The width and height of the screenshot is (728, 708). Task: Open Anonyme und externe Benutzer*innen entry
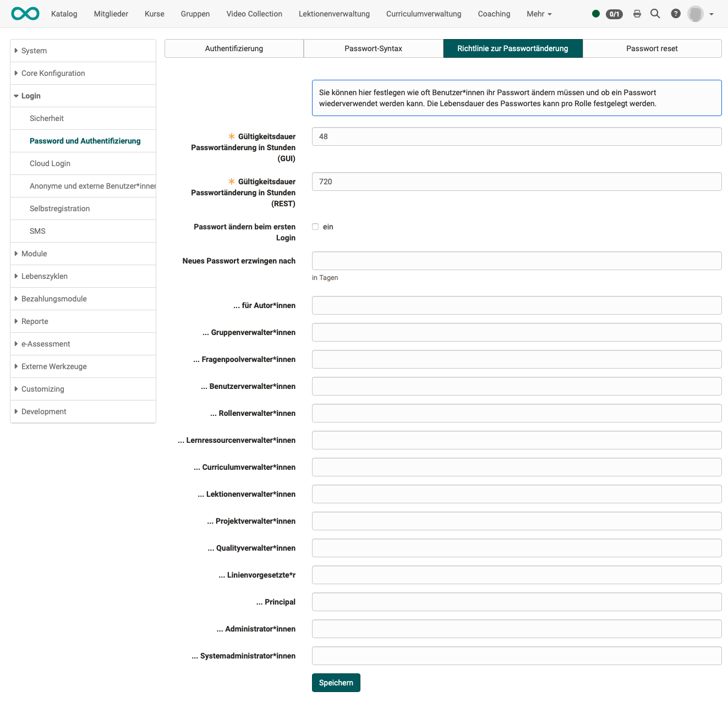[83, 186]
